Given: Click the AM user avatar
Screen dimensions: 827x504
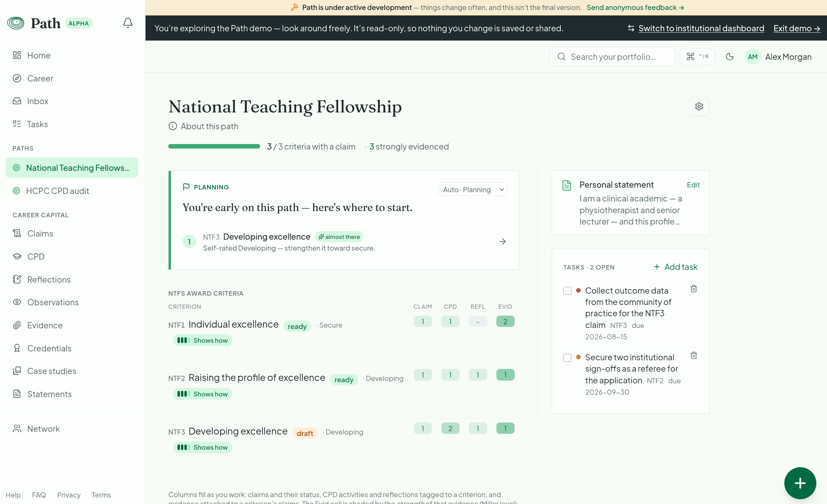Looking at the screenshot, I should [x=752, y=57].
